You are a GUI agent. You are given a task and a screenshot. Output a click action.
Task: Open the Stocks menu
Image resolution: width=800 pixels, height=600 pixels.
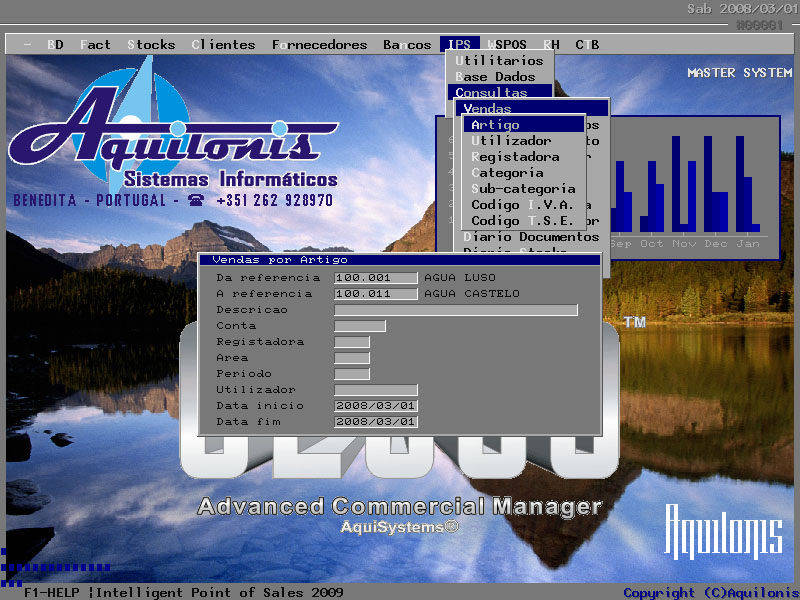(x=150, y=45)
